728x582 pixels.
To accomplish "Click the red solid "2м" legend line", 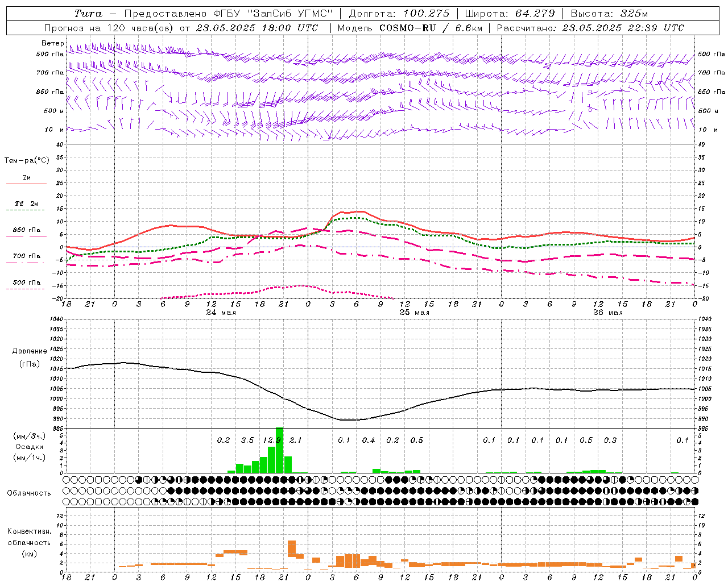I will [26, 184].
